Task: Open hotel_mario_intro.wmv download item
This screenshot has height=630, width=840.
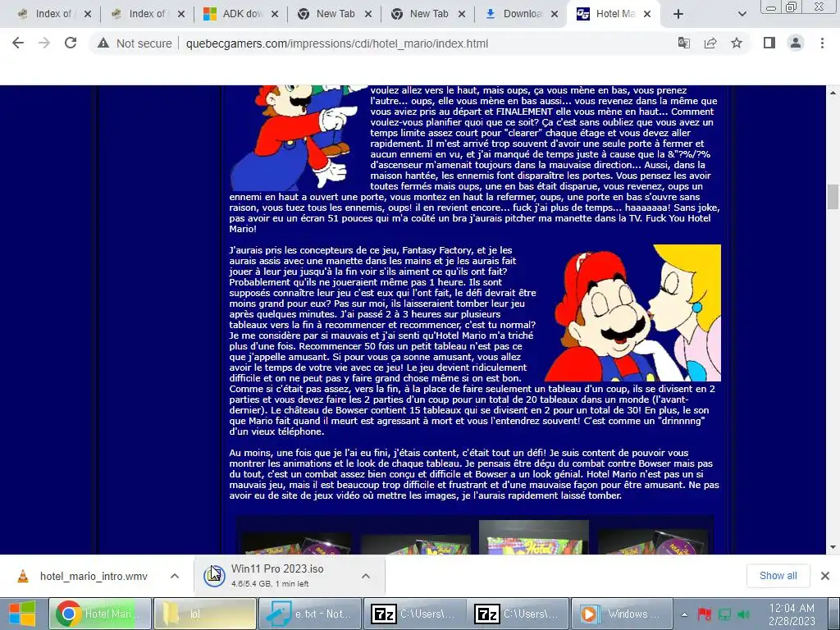Action: (94, 577)
